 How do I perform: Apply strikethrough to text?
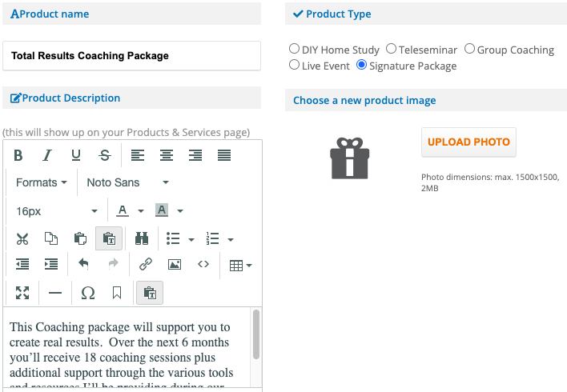pyautogui.click(x=104, y=155)
